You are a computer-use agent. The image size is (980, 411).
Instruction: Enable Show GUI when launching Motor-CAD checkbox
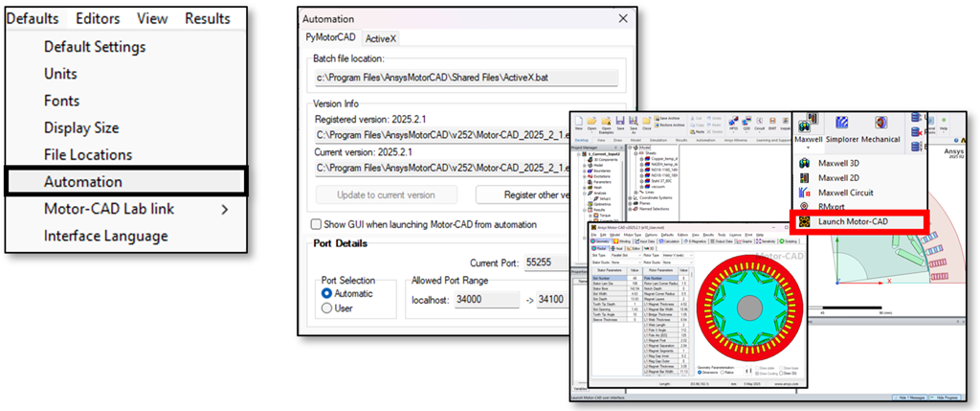[317, 224]
